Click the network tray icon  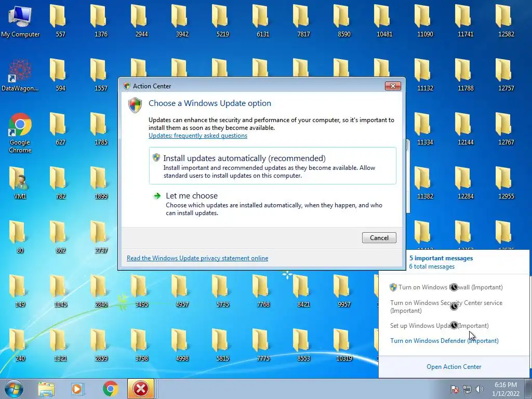tap(467, 389)
